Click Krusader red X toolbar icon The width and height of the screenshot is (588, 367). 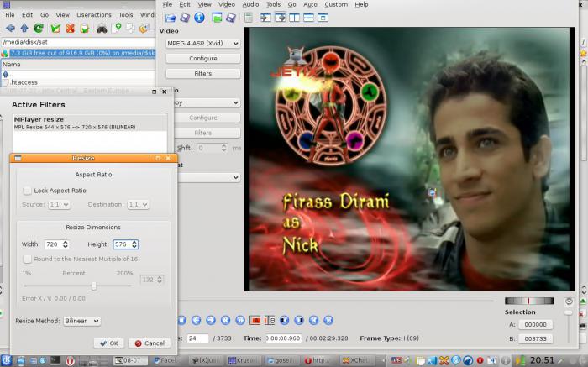coord(70,28)
